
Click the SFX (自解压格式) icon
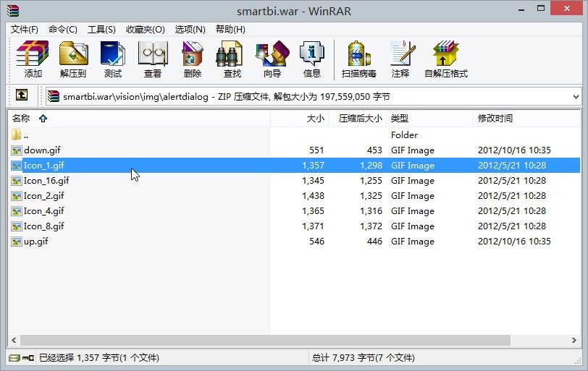tap(446, 59)
